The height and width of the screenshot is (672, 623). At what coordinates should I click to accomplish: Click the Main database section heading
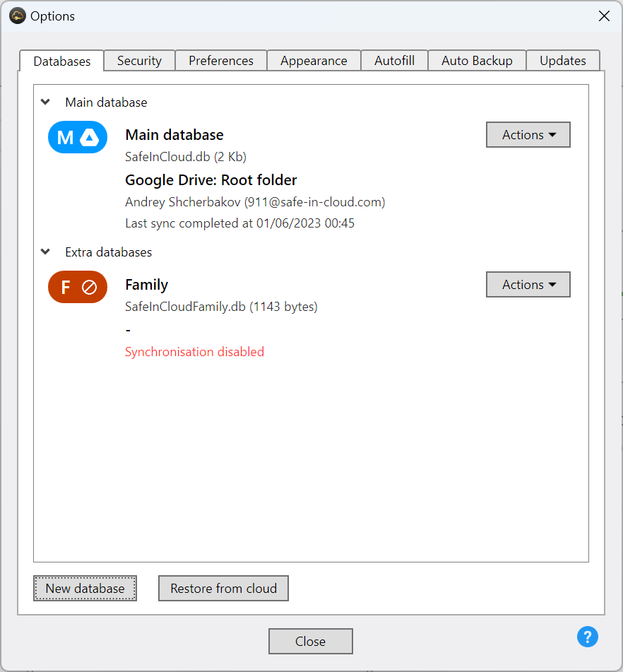click(x=106, y=102)
